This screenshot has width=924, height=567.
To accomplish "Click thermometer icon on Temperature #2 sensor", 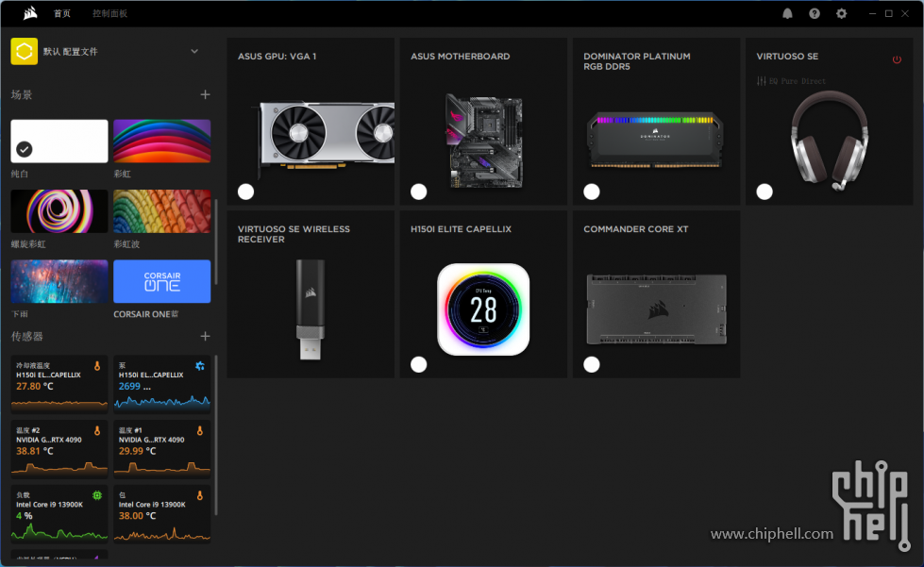I will tap(97, 431).
